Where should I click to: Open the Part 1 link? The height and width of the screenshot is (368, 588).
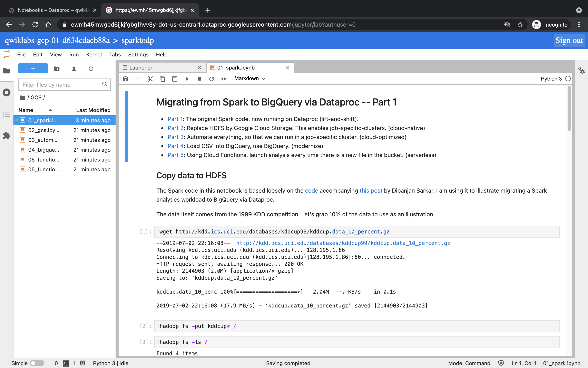coord(175,119)
